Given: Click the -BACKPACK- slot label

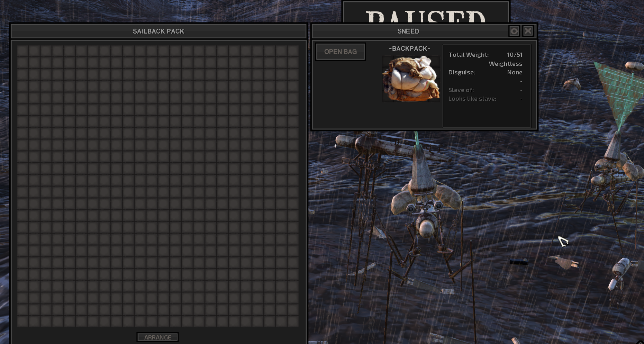Looking at the screenshot, I should coord(409,48).
